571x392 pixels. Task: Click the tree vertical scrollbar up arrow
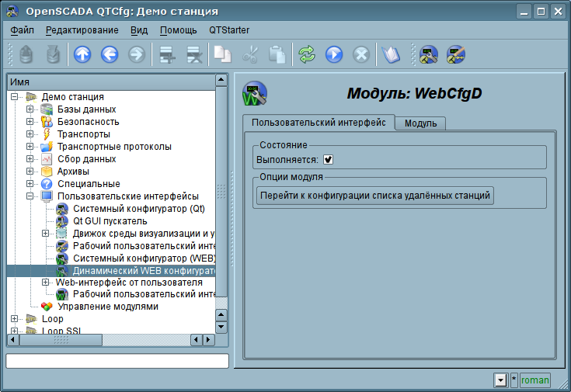pyautogui.click(x=221, y=80)
